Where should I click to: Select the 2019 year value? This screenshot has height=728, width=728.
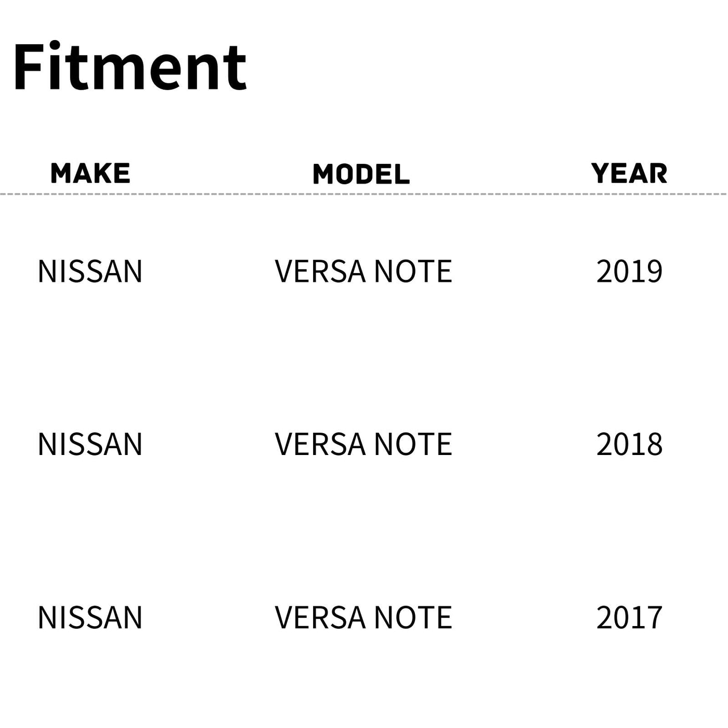(x=629, y=271)
